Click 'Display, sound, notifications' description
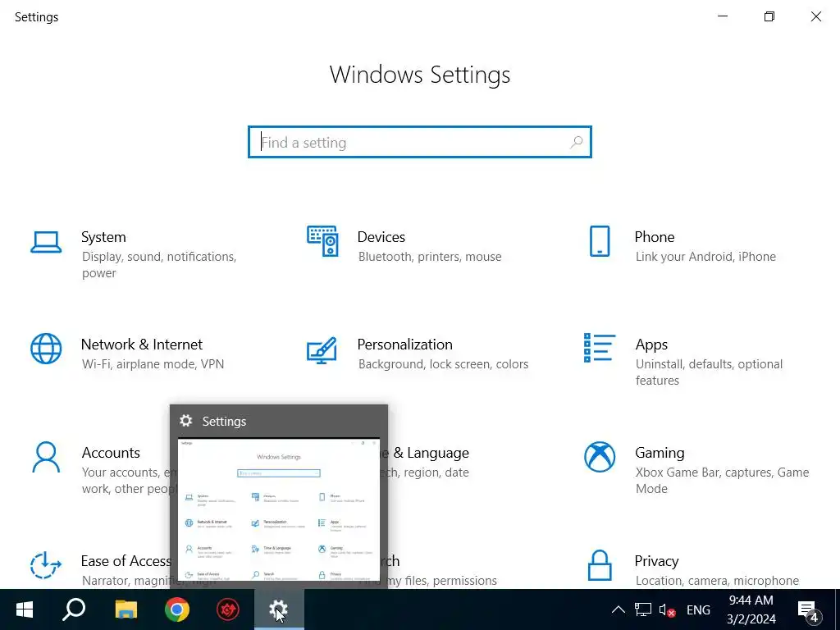 click(159, 257)
